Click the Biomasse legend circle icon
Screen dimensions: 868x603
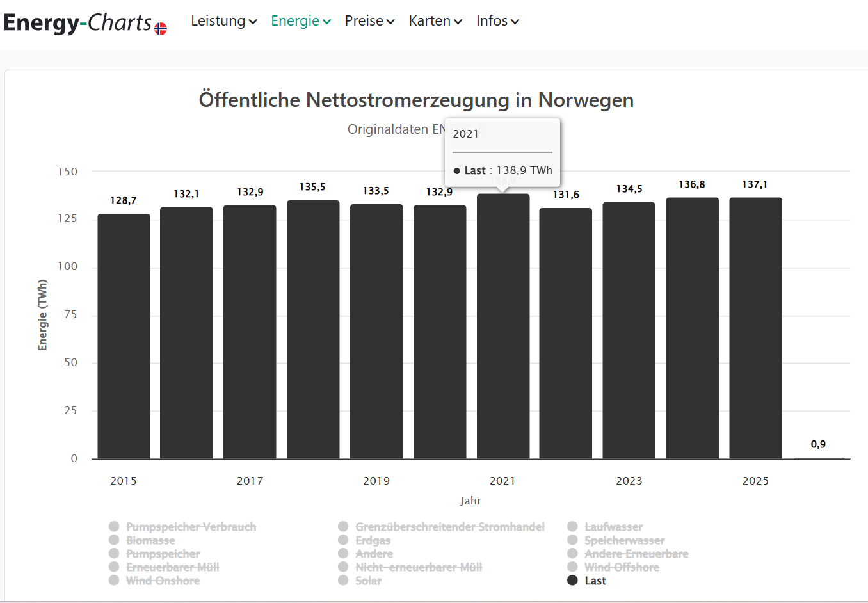(x=114, y=540)
